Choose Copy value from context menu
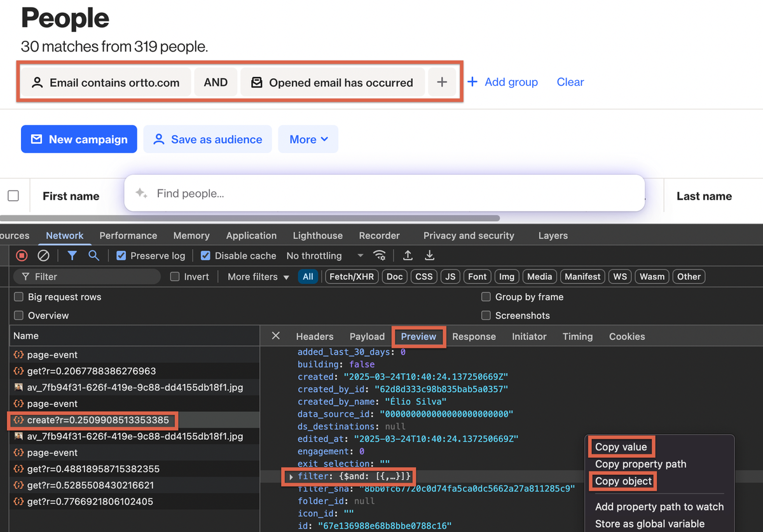 click(621, 447)
